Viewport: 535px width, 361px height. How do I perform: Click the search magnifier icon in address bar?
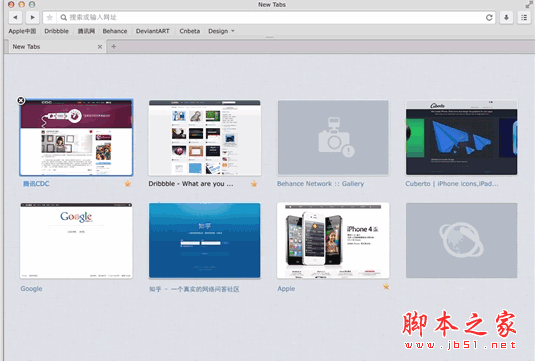(63, 17)
